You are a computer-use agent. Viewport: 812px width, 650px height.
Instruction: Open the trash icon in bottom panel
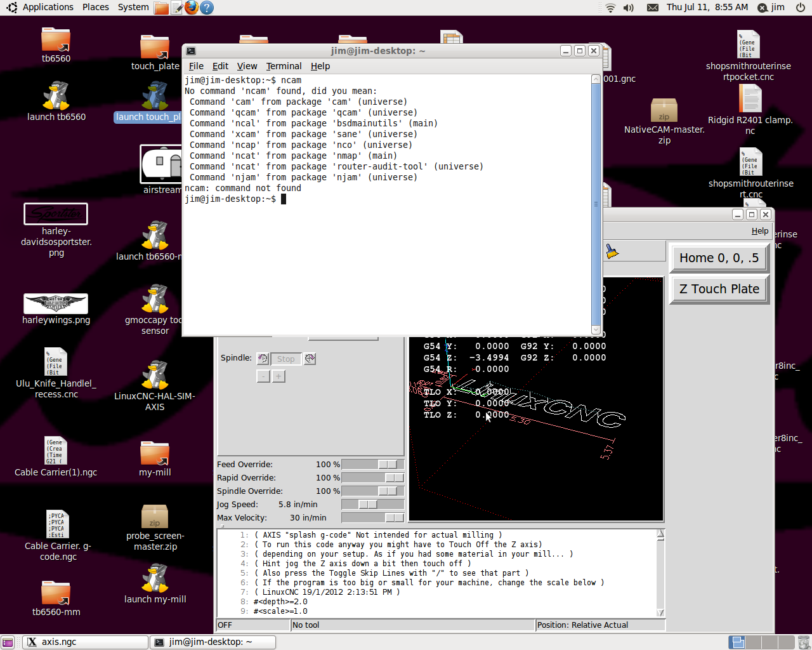click(804, 642)
